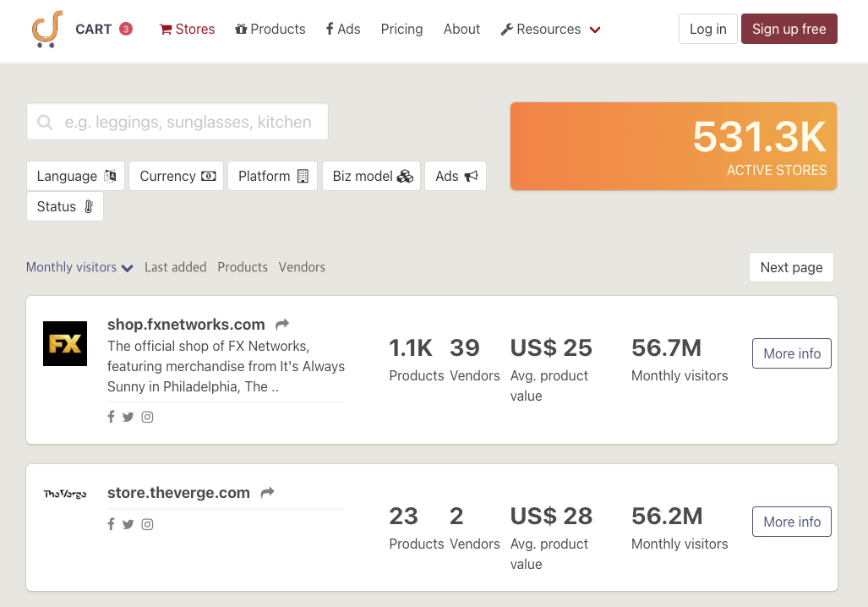
Task: Click share arrow next to shop.fxnetworks.com
Action: click(x=282, y=324)
